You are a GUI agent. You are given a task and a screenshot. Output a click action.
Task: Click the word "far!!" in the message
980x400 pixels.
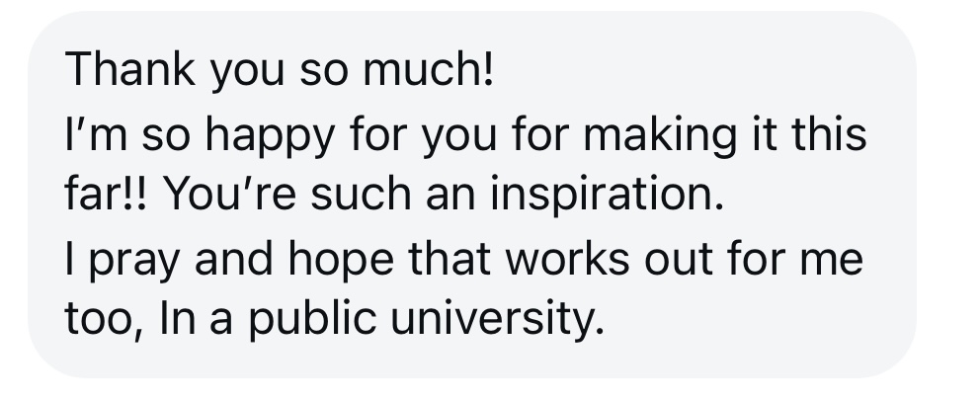pyautogui.click(x=106, y=194)
